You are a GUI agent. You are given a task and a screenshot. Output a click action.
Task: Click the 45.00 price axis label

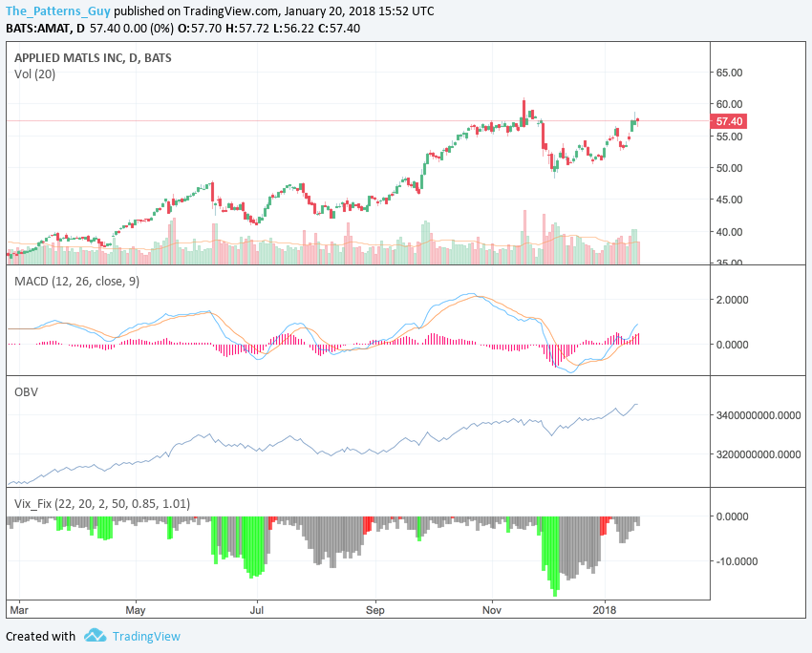pyautogui.click(x=729, y=200)
